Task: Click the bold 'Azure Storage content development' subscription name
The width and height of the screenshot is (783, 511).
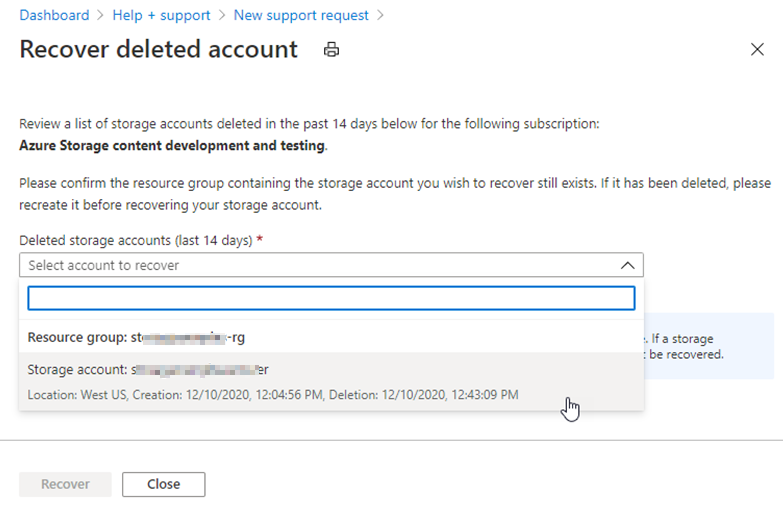Action: 172,145
